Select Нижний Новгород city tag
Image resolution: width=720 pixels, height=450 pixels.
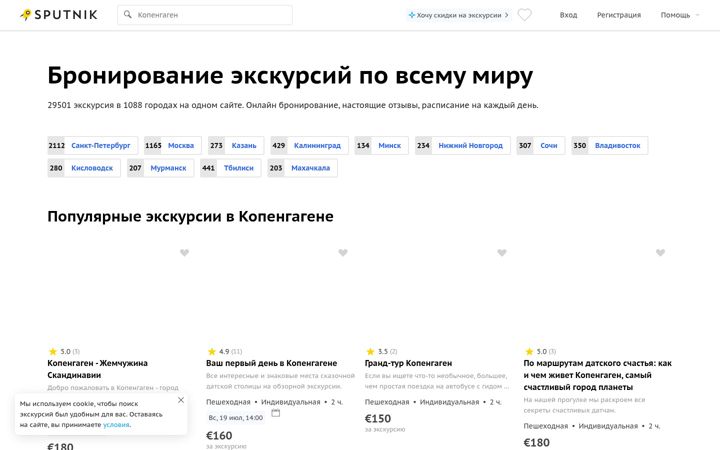tap(463, 145)
